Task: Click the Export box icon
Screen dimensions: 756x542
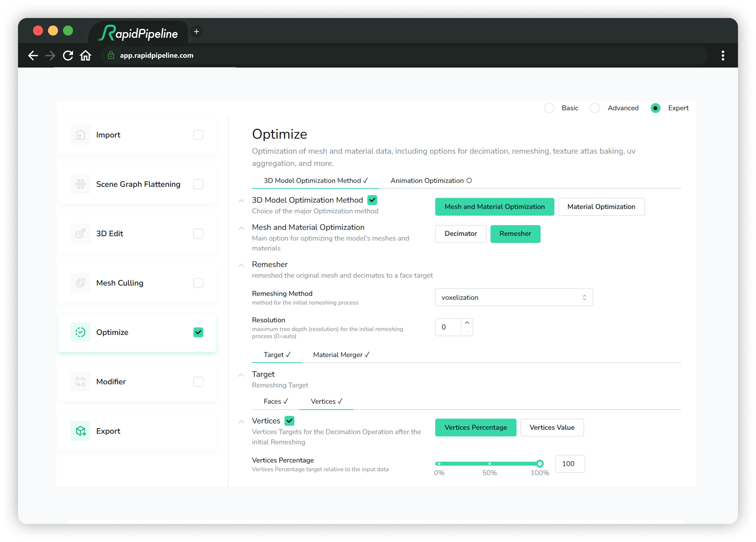Action: [x=80, y=431]
